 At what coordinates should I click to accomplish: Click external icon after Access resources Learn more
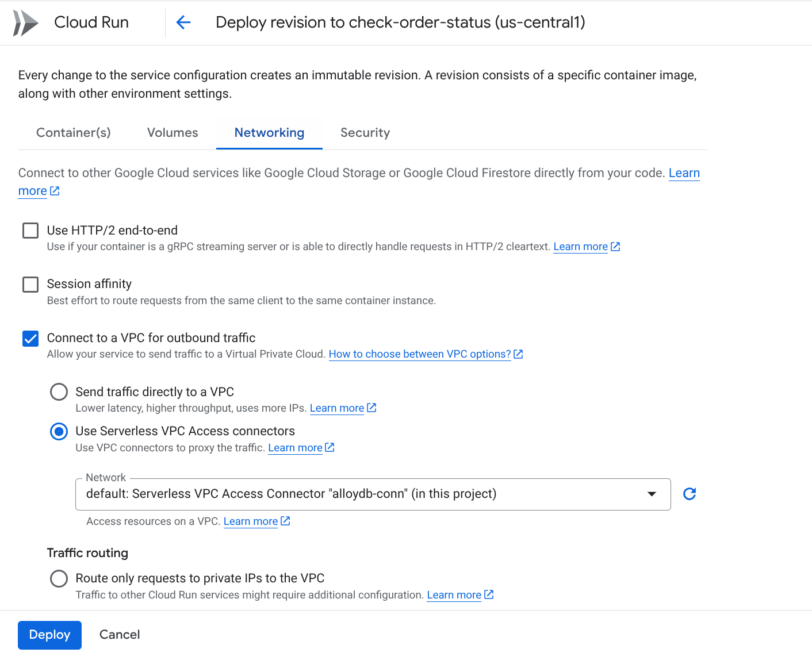pos(285,521)
